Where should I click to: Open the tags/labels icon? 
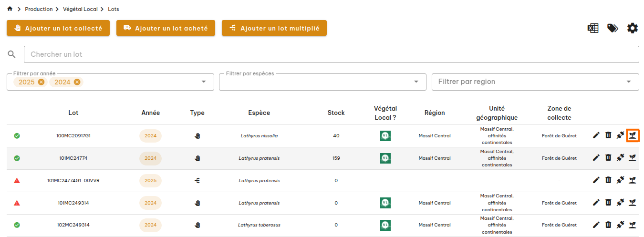tap(613, 28)
